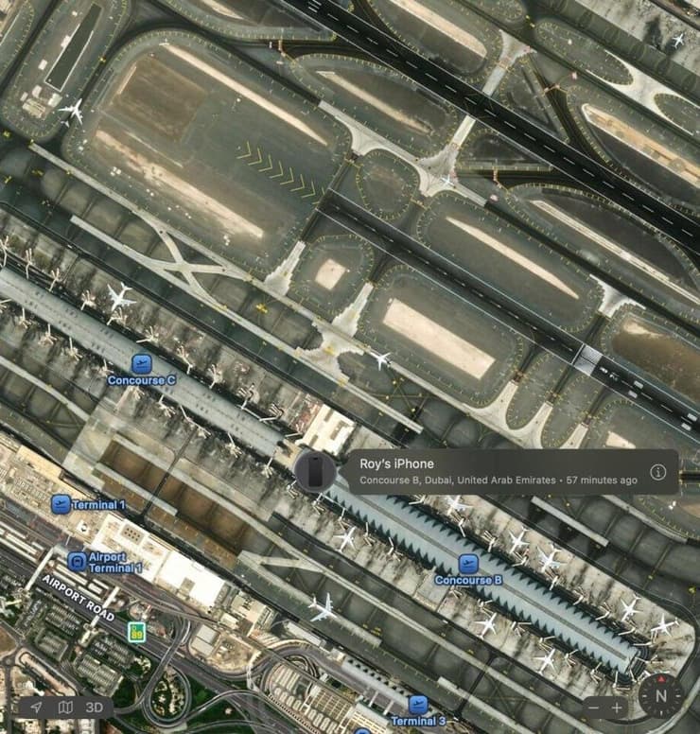Click the Terminal 1 airplane icon
This screenshot has width=700, height=734.
pos(61,504)
